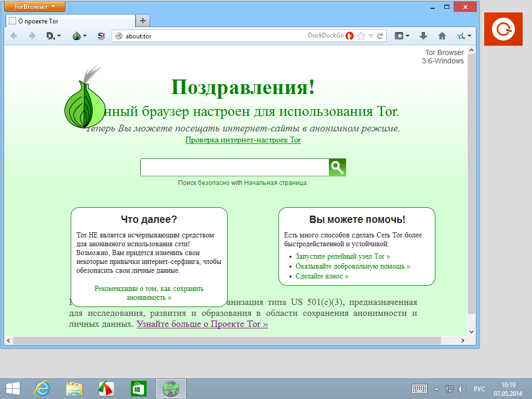Maximize the Tor Browser window

[447, 7]
